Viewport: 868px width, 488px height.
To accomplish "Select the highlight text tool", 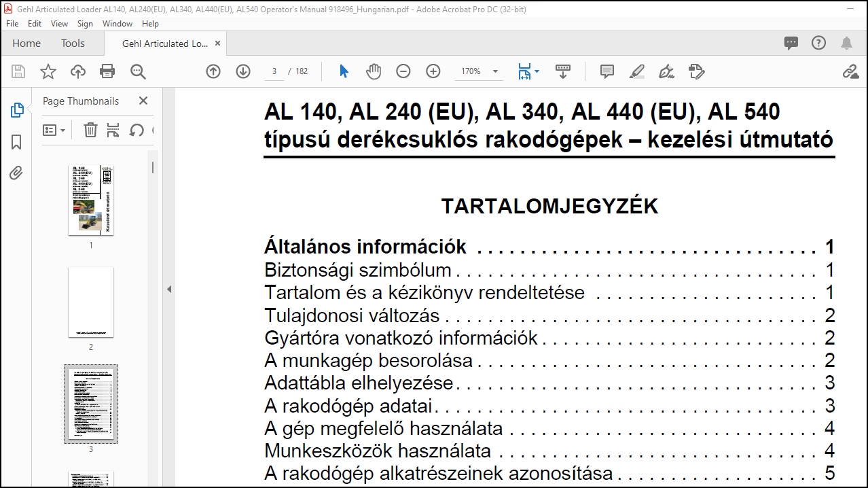I will click(x=636, y=71).
